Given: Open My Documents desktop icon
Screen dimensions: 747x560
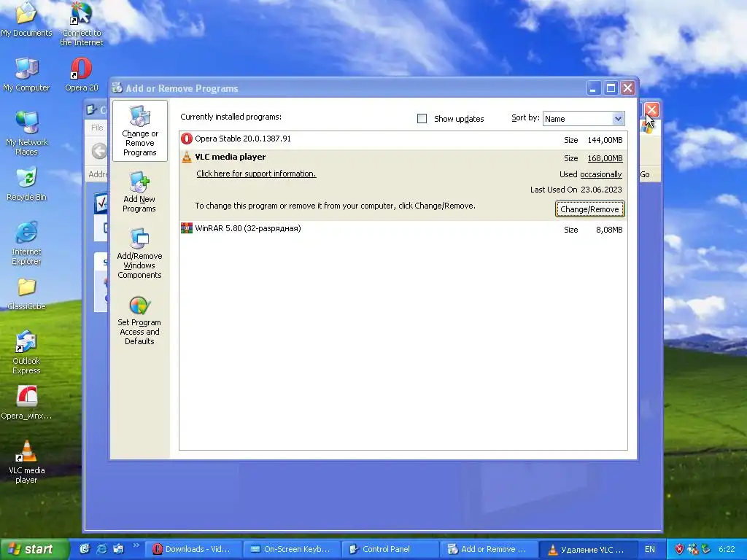Looking at the screenshot, I should pos(26,20).
